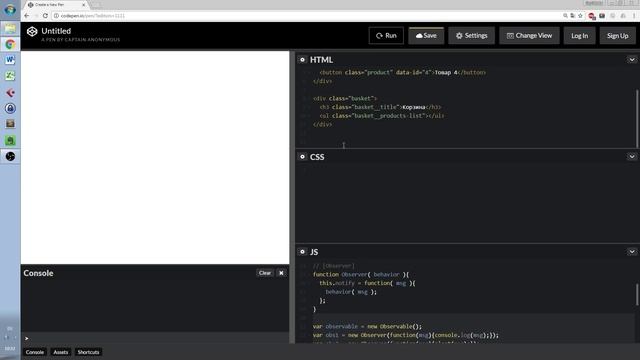Click the JS editor vertical scrollbar

click(x=637, y=295)
